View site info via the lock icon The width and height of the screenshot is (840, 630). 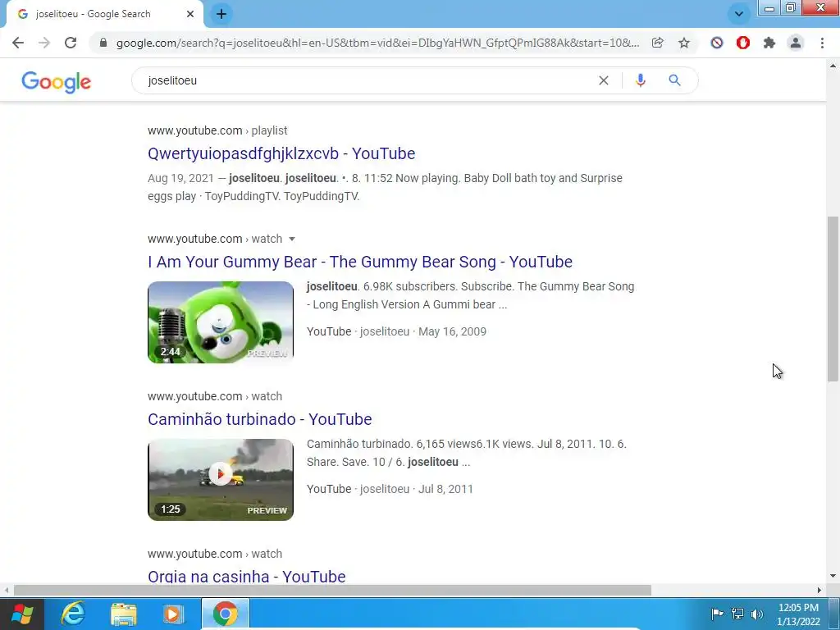click(x=104, y=43)
